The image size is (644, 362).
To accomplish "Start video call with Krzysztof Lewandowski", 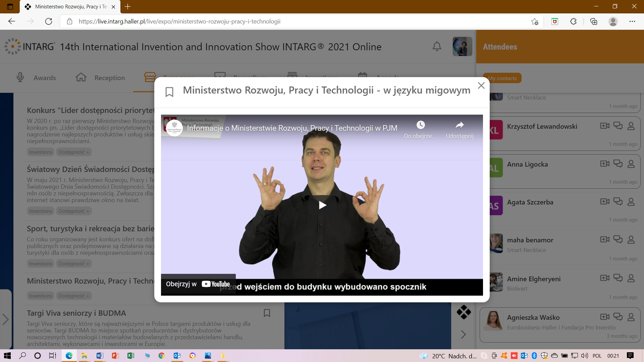I will [605, 126].
